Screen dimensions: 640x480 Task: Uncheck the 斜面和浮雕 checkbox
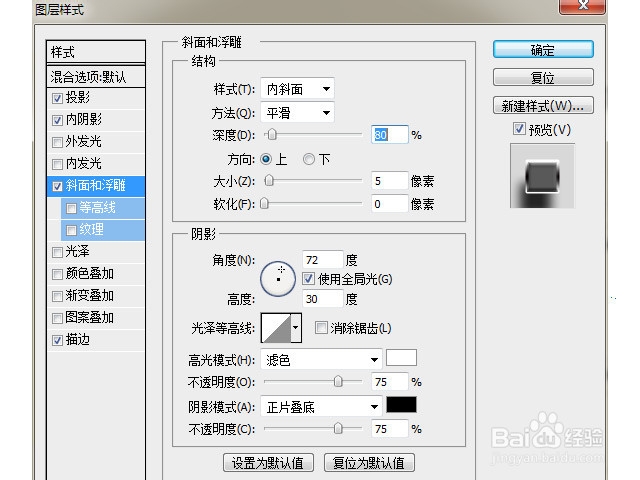(57, 186)
